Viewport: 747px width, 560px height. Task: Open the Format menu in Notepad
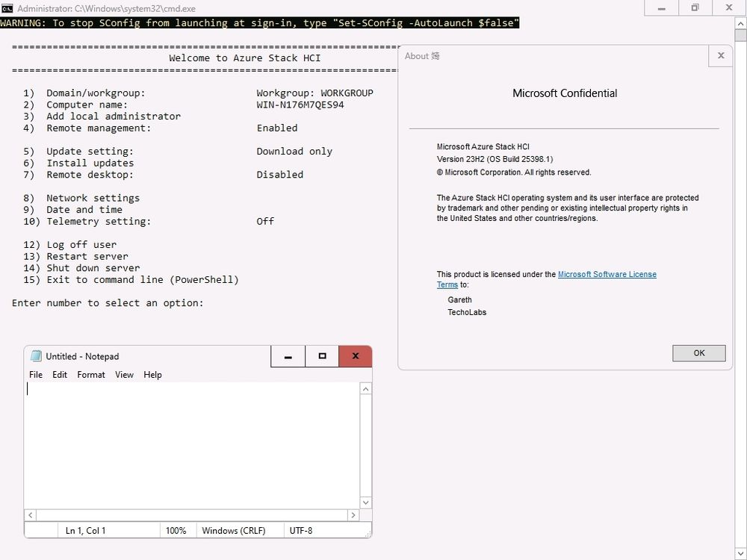click(x=91, y=375)
